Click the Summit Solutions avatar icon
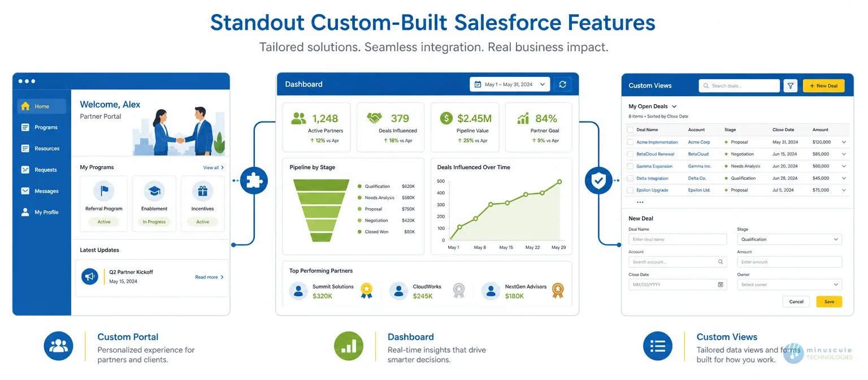The image size is (868, 380). (298, 291)
